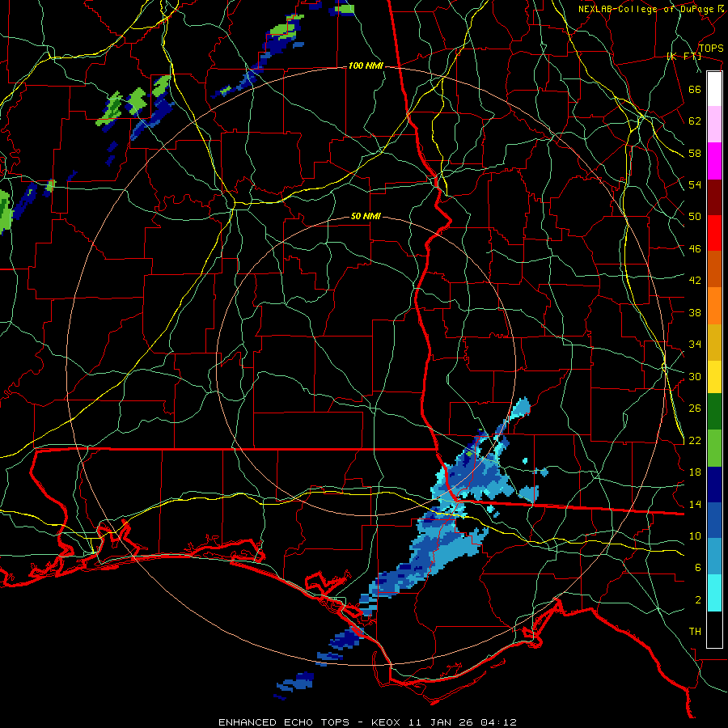Click the dark green 30 legend swatch

[x=714, y=412]
